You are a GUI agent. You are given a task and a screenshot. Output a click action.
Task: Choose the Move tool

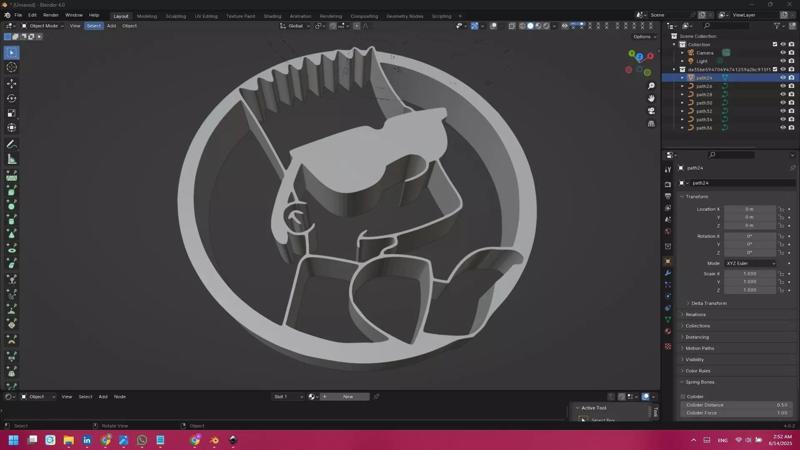point(12,83)
